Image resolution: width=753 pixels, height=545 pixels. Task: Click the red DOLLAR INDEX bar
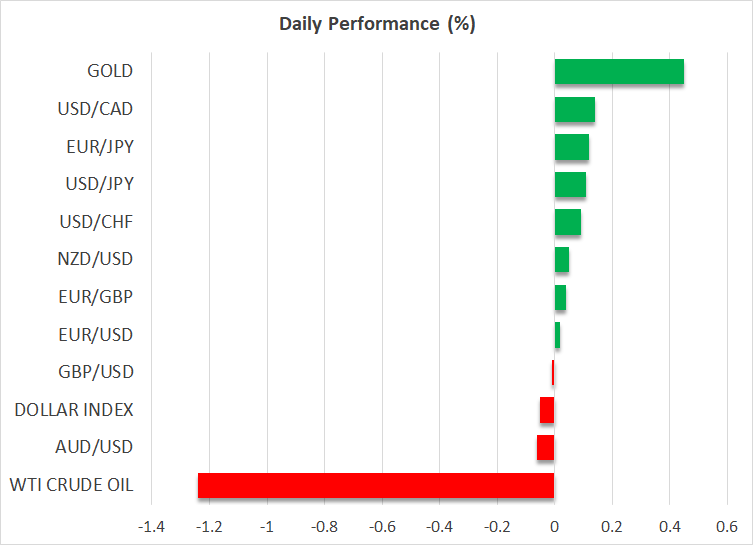click(547, 410)
